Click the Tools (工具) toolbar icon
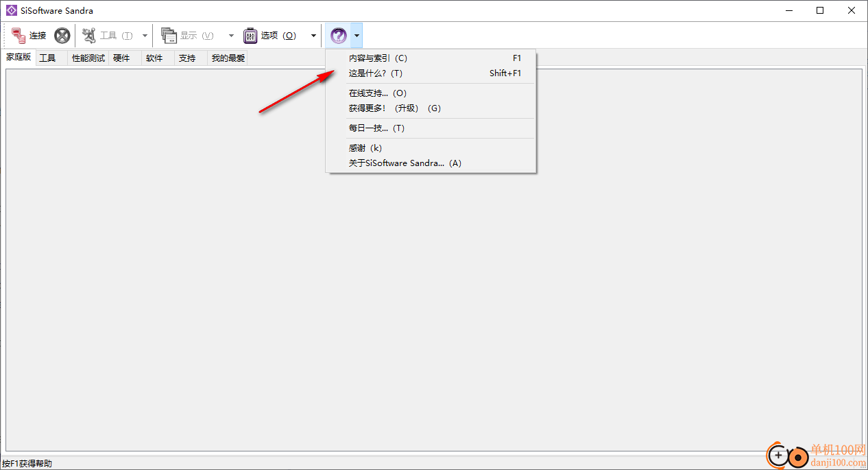The image size is (868, 470). [89, 36]
